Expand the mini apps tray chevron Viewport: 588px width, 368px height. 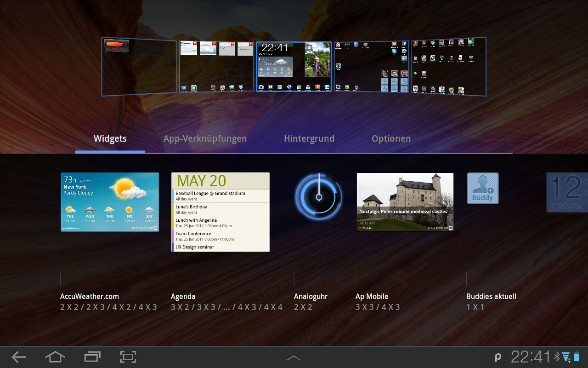pos(294,357)
